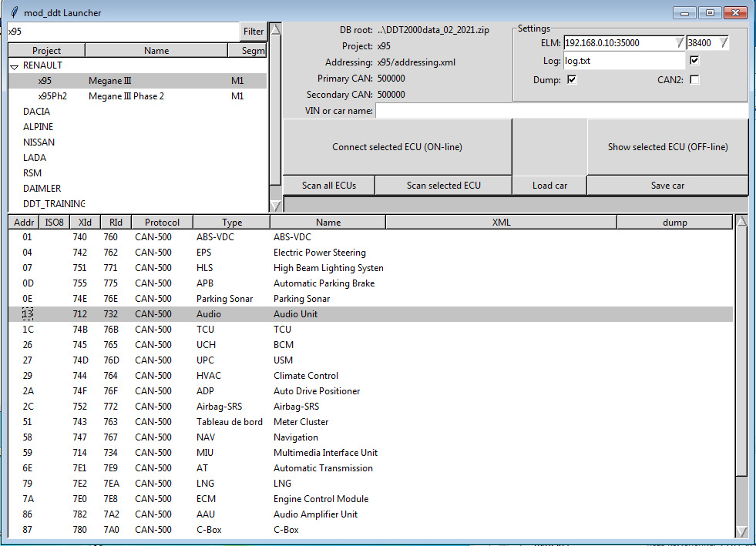Collapse the RENAULT tree node
Viewport: 756px width, 546px height.
coord(14,66)
